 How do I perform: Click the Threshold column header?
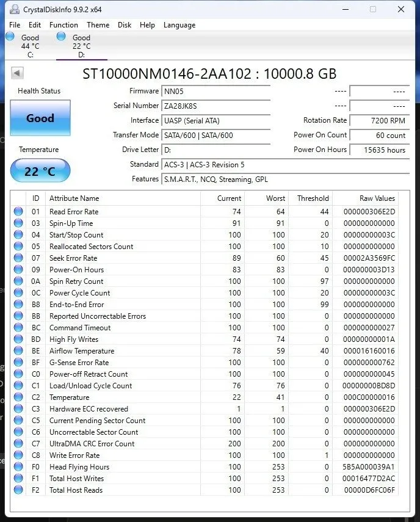(310, 198)
